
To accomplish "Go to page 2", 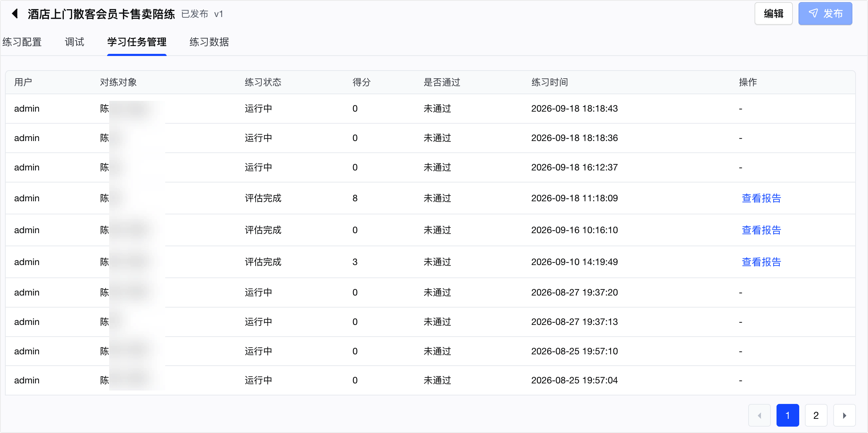I will point(816,415).
